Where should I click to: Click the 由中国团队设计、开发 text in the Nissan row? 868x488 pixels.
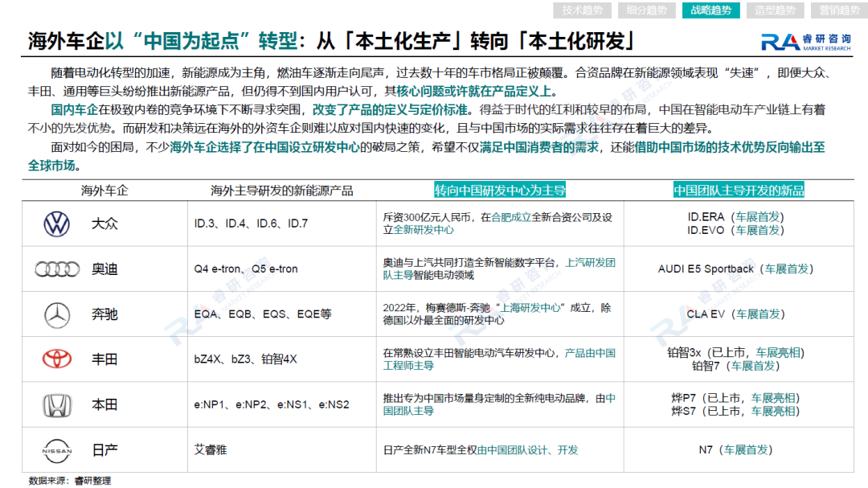[x=527, y=450]
